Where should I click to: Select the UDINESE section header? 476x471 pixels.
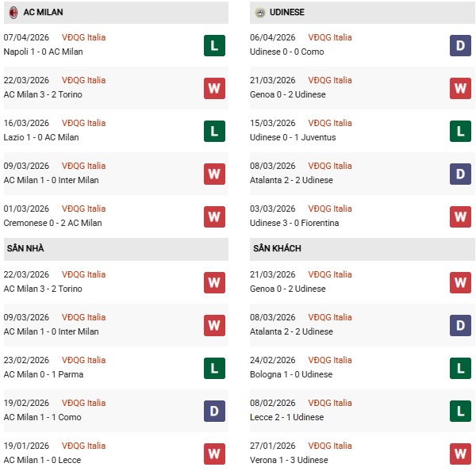[x=286, y=13]
